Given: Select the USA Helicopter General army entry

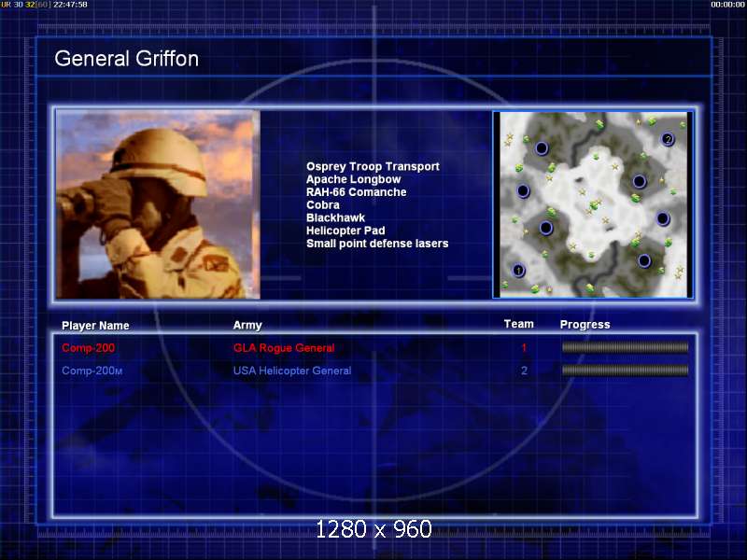Looking at the screenshot, I should click(292, 371).
